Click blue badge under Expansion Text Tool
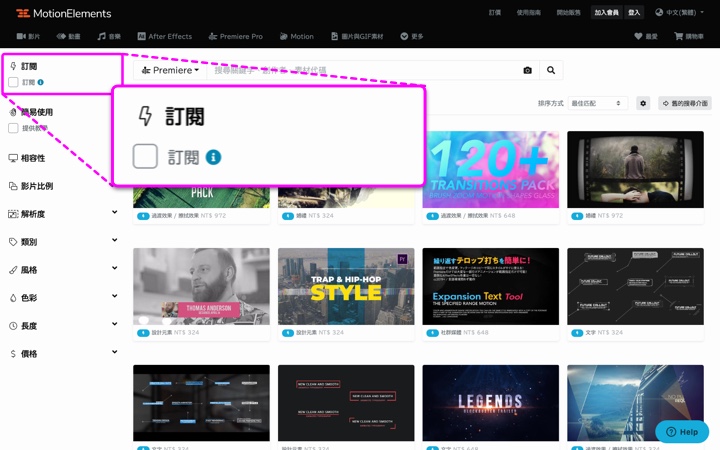Screen dimensions: 720x450 pos(432,333)
